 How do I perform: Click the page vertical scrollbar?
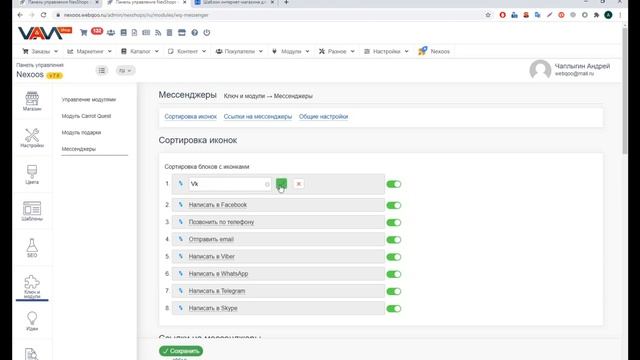click(x=625, y=90)
